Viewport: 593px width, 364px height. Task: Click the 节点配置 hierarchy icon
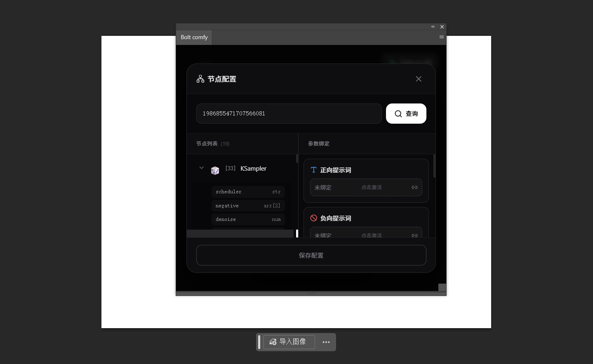pos(200,79)
